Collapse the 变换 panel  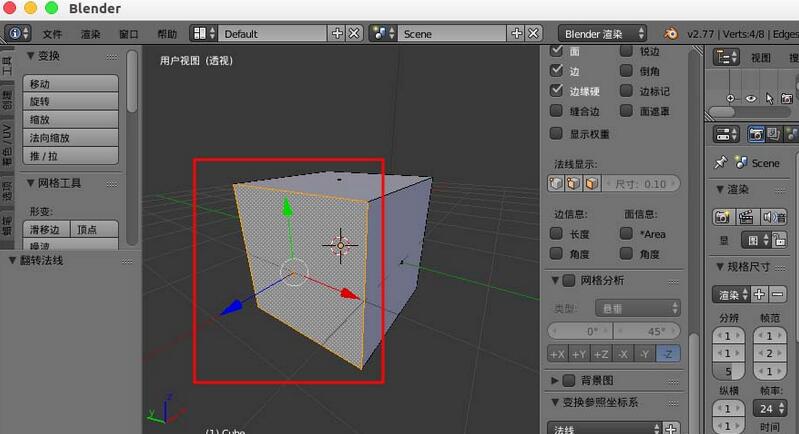[x=31, y=55]
